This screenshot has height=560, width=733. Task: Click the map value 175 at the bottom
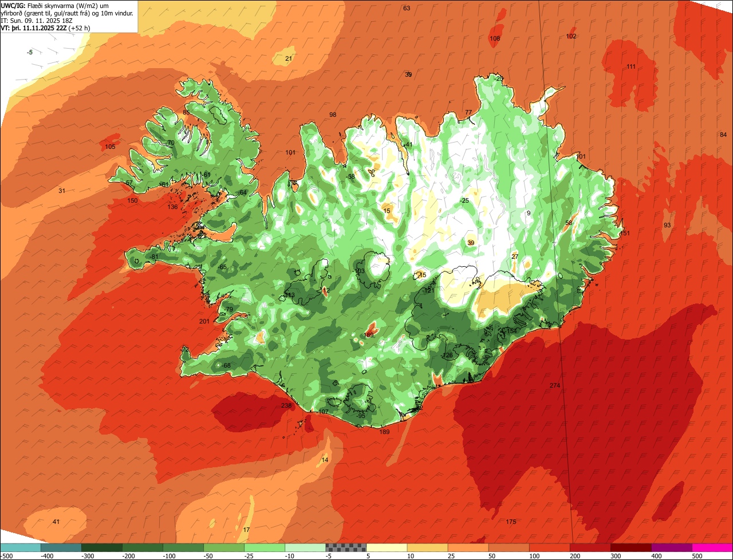(x=511, y=522)
